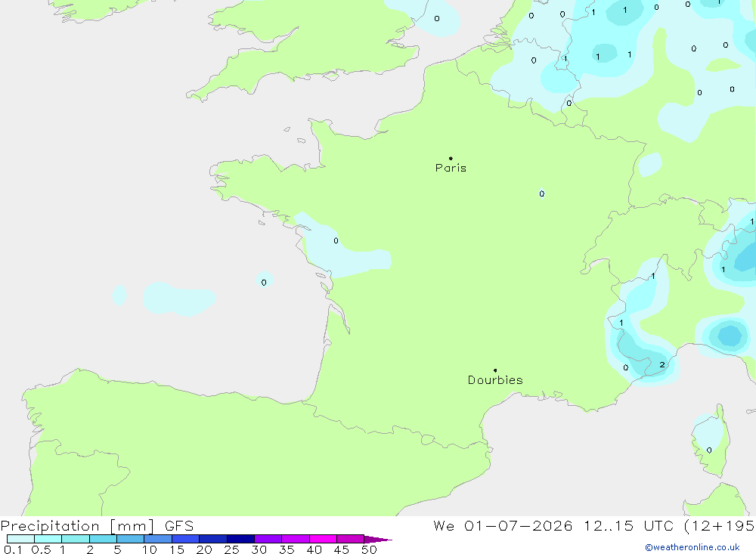Select the dark blue 20-25 legend swatch
Screen dimensions: 756x554
coord(213,539)
